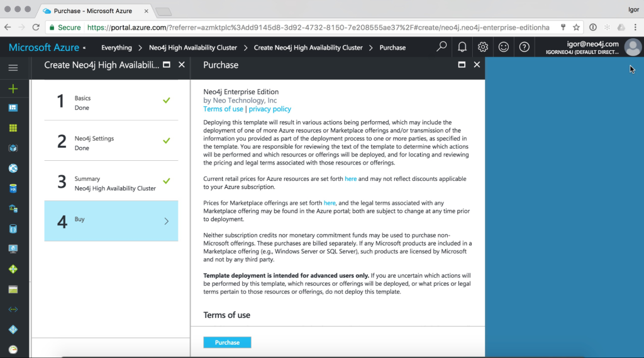Image resolution: width=644 pixels, height=358 pixels.
Task: Open Virtual networks arrows-dots icon
Action: pyautogui.click(x=13, y=310)
